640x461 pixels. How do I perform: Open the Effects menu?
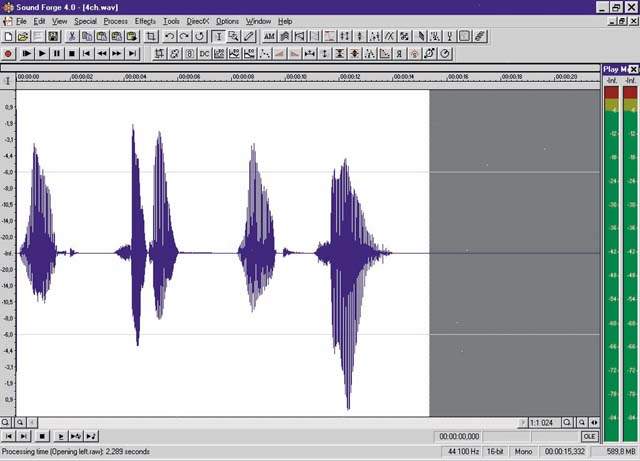click(x=145, y=20)
